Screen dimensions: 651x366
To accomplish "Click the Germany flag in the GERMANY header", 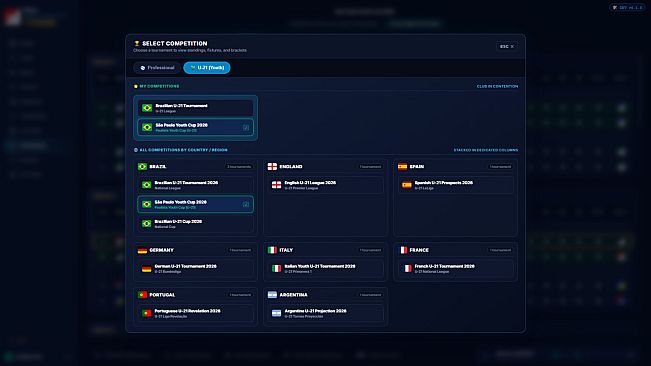I will 142,250.
